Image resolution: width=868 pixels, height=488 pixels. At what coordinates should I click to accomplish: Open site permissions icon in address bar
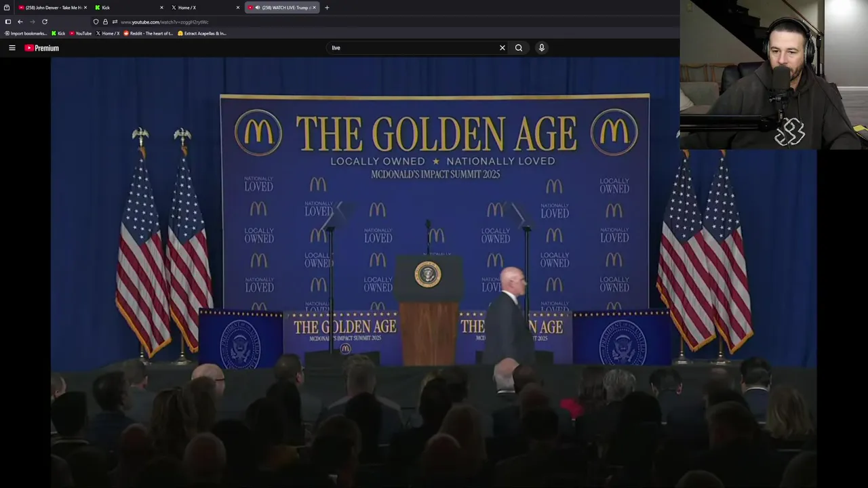[x=115, y=22]
